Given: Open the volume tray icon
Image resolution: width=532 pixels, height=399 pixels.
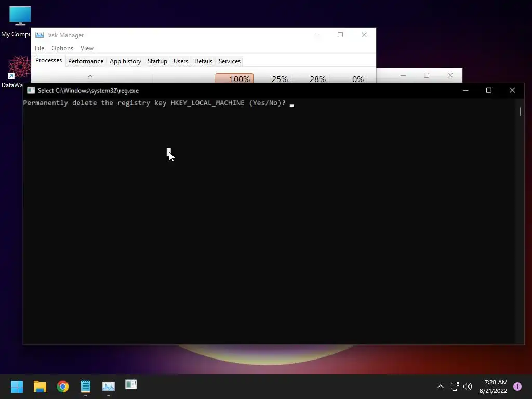Looking at the screenshot, I should pyautogui.click(x=468, y=387).
